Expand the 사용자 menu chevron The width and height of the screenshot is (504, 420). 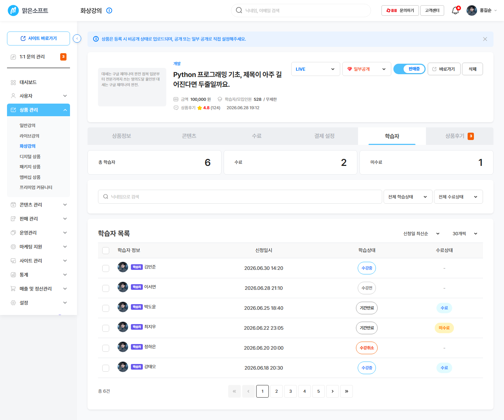65,96
